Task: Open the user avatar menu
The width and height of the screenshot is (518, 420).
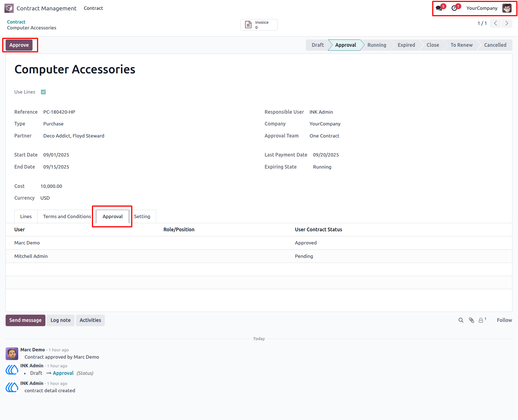Action: point(507,8)
